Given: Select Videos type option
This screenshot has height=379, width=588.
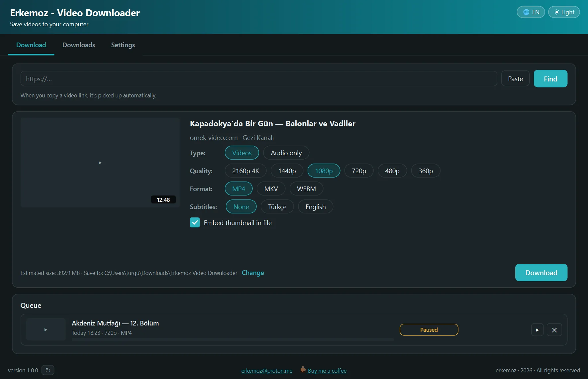Looking at the screenshot, I should click(x=242, y=153).
